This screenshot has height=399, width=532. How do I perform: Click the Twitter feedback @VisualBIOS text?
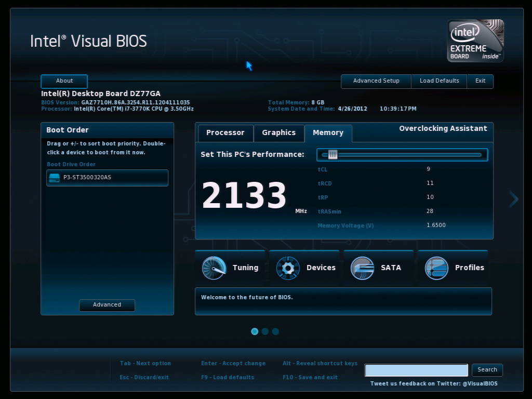click(434, 384)
